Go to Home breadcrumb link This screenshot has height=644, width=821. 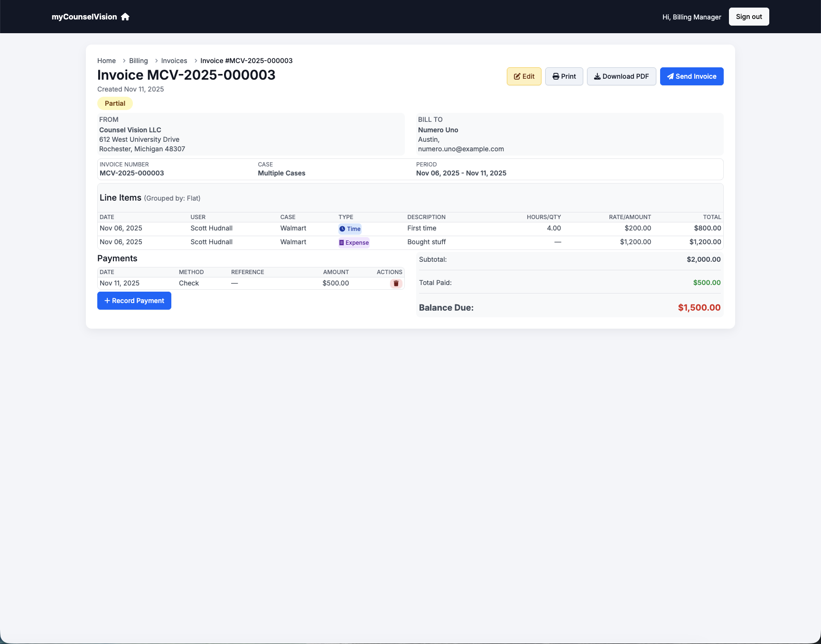[x=106, y=61]
